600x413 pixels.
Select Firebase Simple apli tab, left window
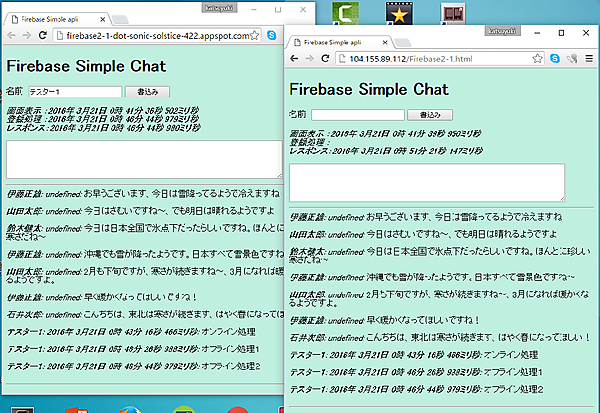tap(57, 19)
